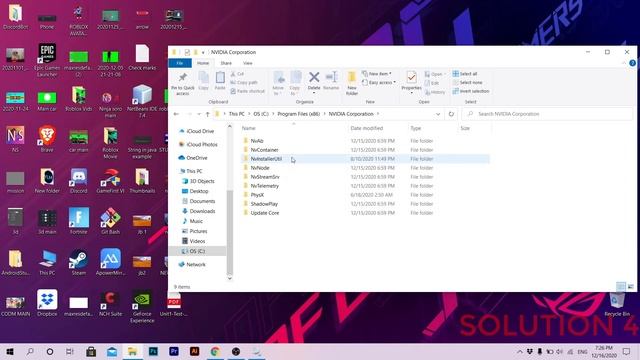The image size is (640, 360).
Task: Click Pin to Quick access icon
Action: (182, 84)
